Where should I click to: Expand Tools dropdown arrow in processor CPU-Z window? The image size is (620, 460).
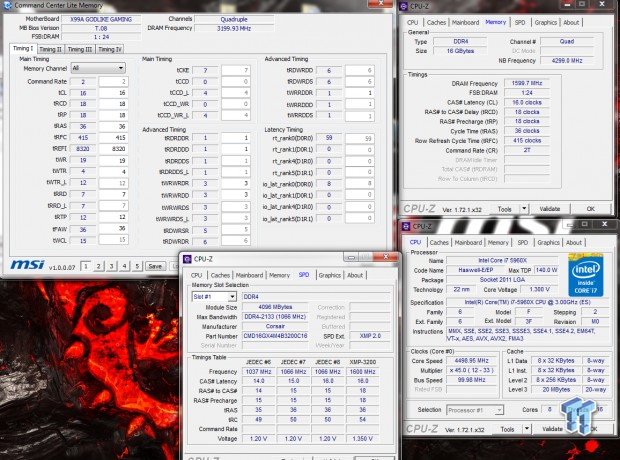coord(527,429)
